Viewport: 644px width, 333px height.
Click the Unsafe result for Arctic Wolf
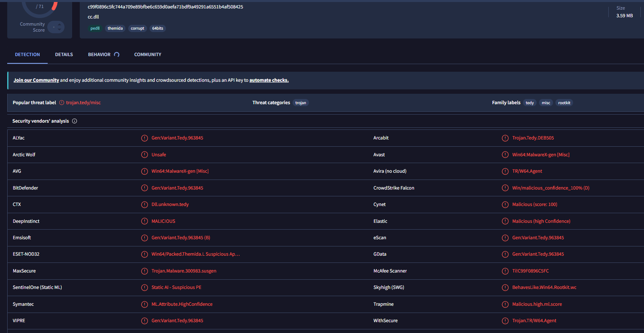tap(159, 155)
